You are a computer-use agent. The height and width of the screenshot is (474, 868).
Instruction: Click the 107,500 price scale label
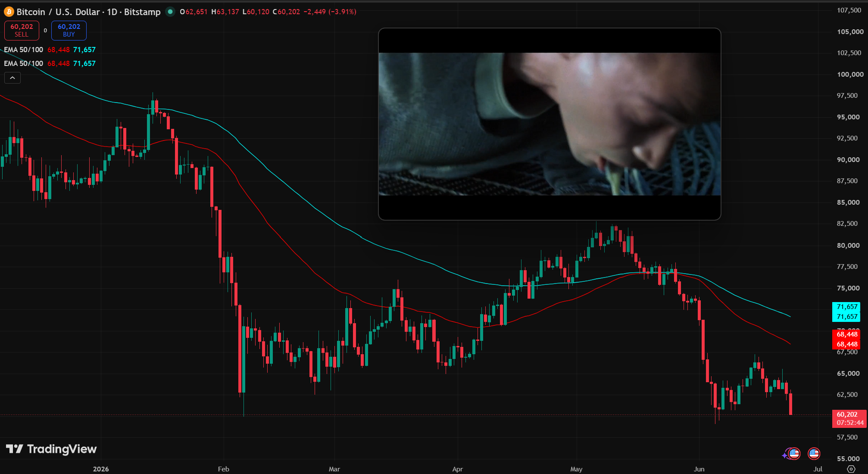pyautogui.click(x=849, y=10)
